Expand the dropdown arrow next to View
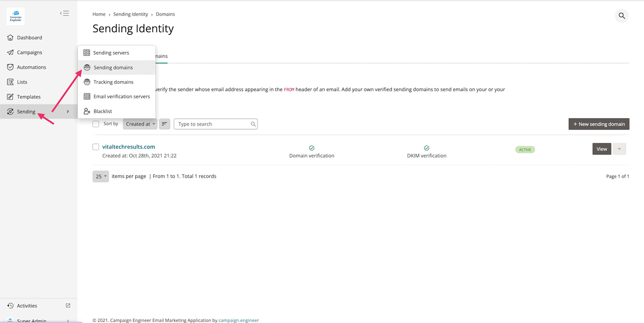 pyautogui.click(x=619, y=149)
